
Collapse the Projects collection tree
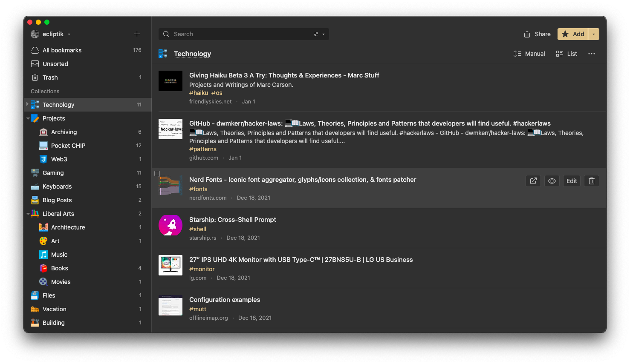27,118
